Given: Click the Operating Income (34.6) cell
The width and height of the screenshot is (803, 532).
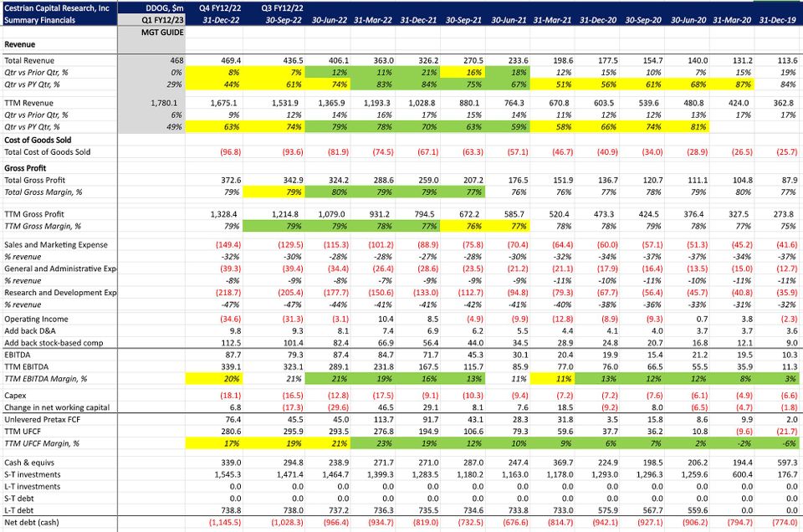Looking at the screenshot, I should pyautogui.click(x=215, y=319).
